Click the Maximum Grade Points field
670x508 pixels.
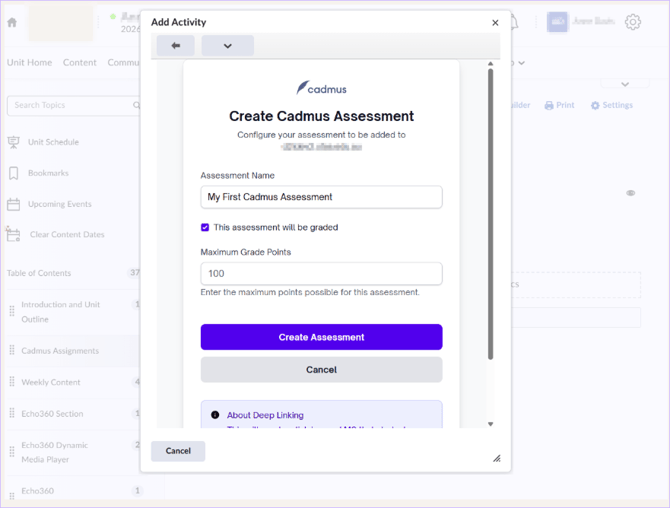(x=321, y=273)
